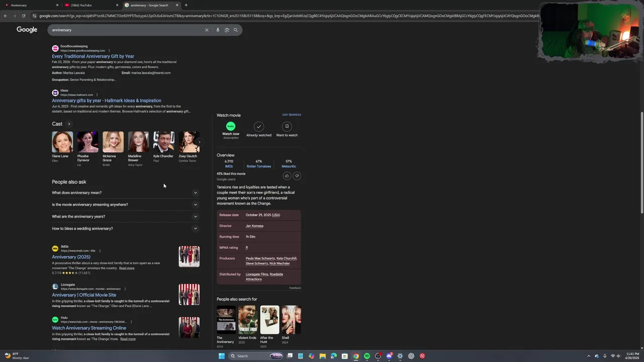Go back with the browser back arrow
The width and height of the screenshot is (644, 362).
tap(5, 16)
